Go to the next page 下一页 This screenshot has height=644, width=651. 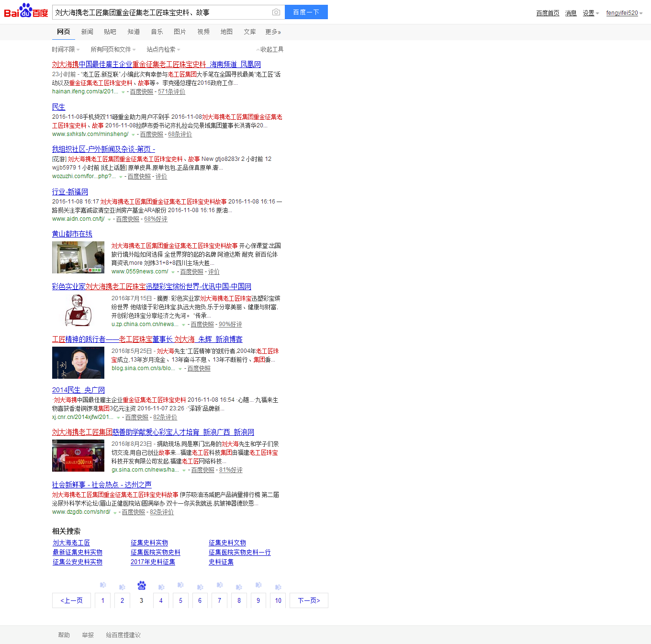click(309, 600)
